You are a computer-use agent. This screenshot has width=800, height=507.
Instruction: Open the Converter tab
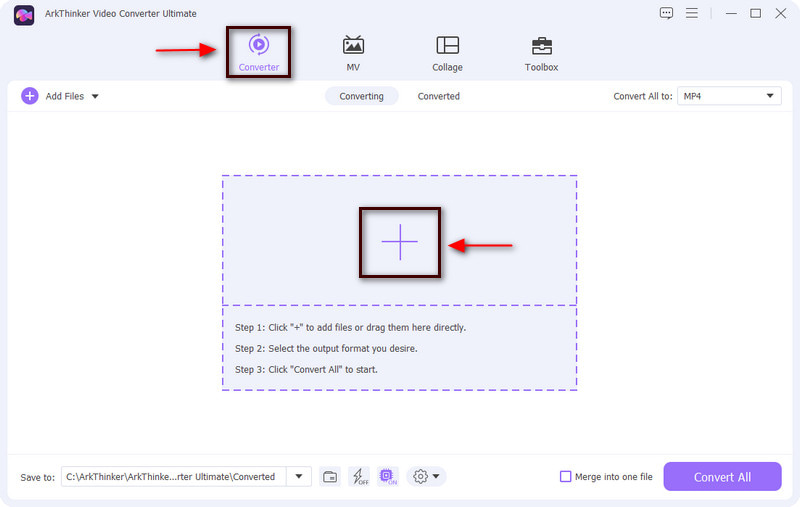pos(259,53)
